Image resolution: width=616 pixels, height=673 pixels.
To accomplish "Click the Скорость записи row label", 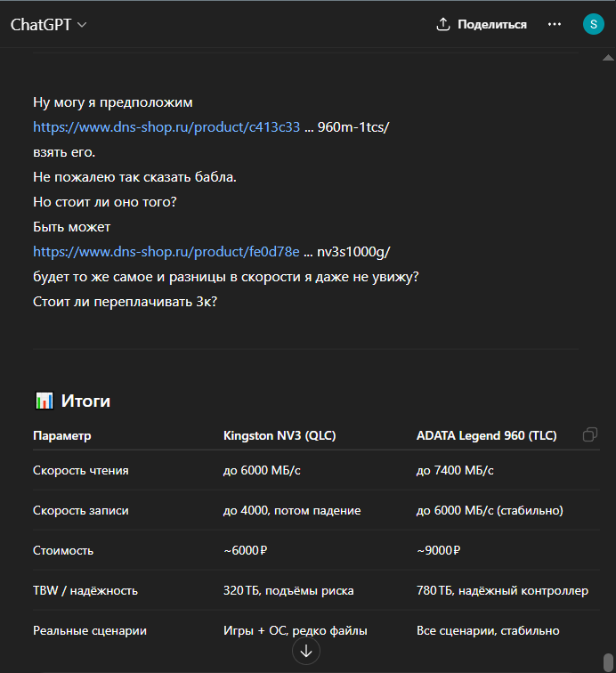I will point(81,510).
